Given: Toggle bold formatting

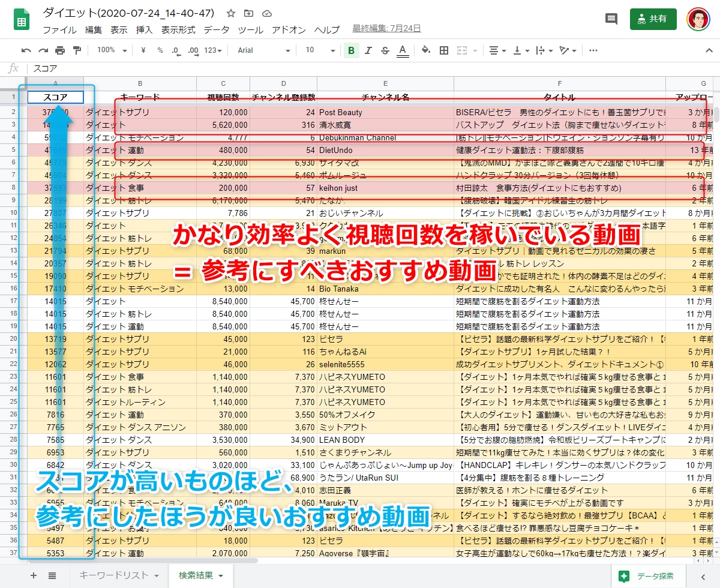Looking at the screenshot, I should click(x=352, y=50).
